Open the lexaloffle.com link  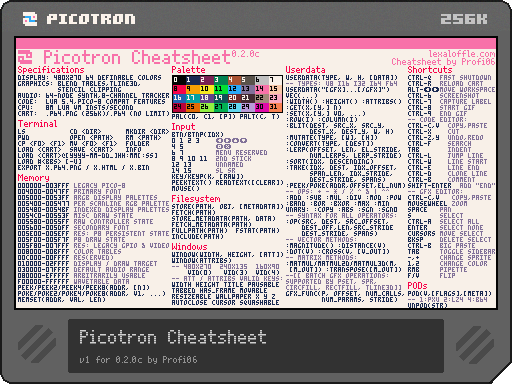462,54
